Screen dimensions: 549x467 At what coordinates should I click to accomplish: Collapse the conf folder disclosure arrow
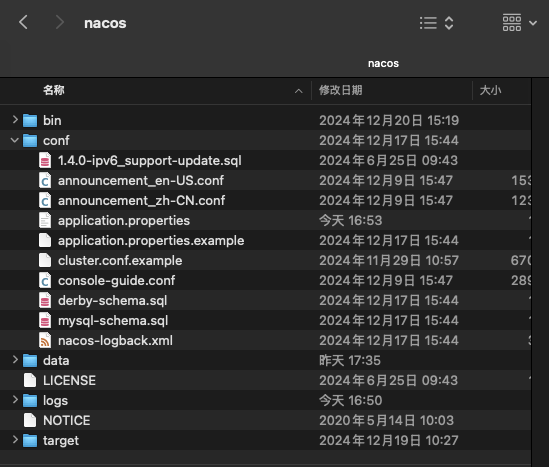[x=15, y=140]
